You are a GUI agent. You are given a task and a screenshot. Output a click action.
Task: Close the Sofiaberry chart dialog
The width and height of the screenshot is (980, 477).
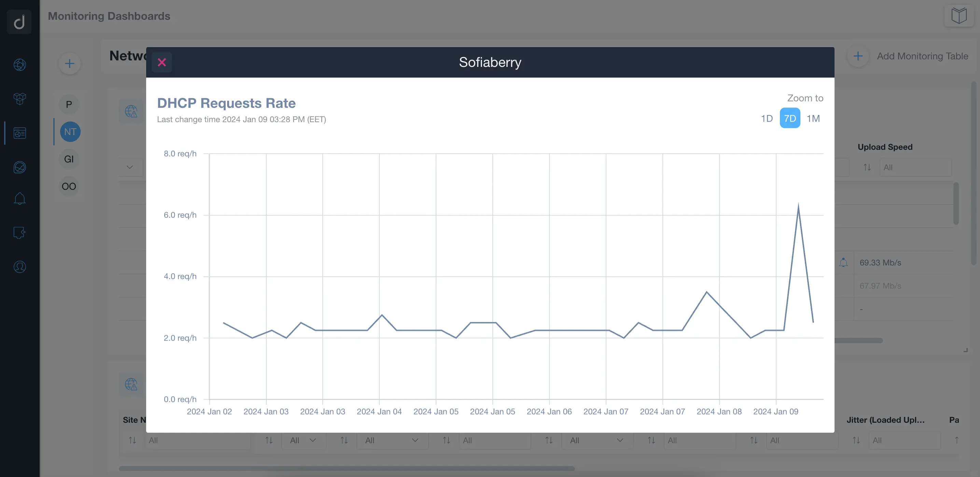(162, 62)
